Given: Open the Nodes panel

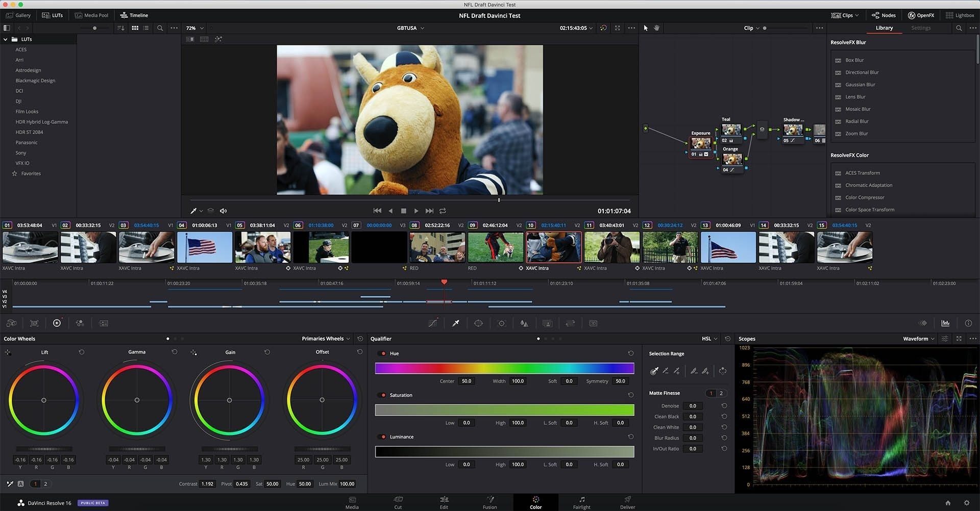Looking at the screenshot, I should (x=884, y=15).
